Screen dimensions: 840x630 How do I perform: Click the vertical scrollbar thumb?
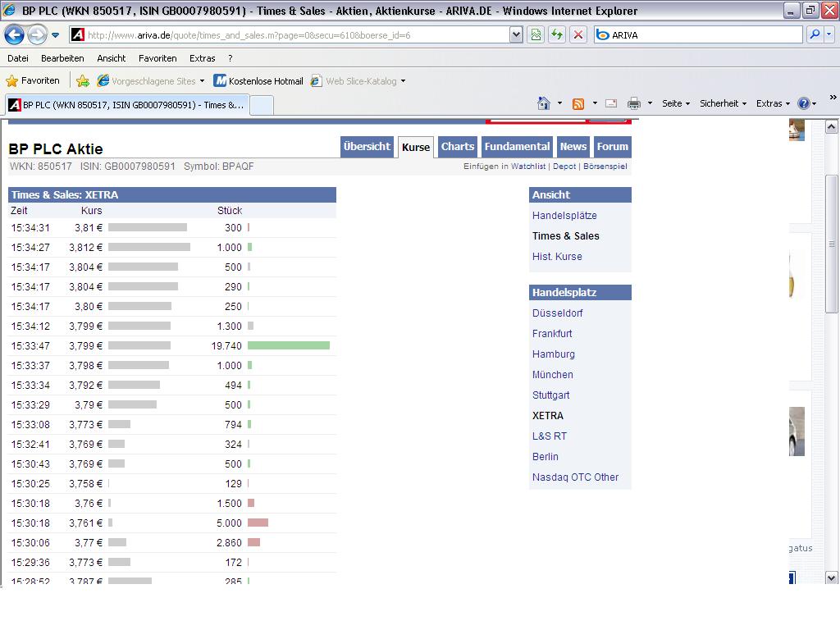tap(831, 244)
